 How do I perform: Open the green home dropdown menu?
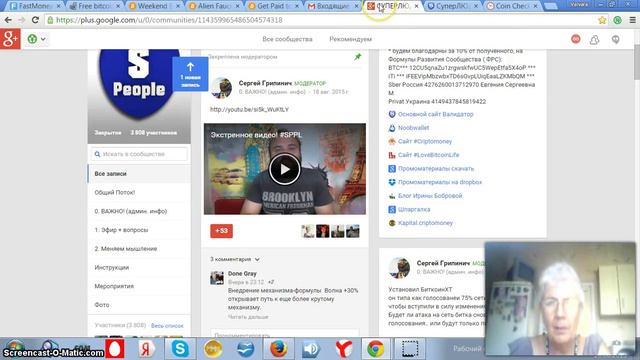pyautogui.click(x=36, y=39)
